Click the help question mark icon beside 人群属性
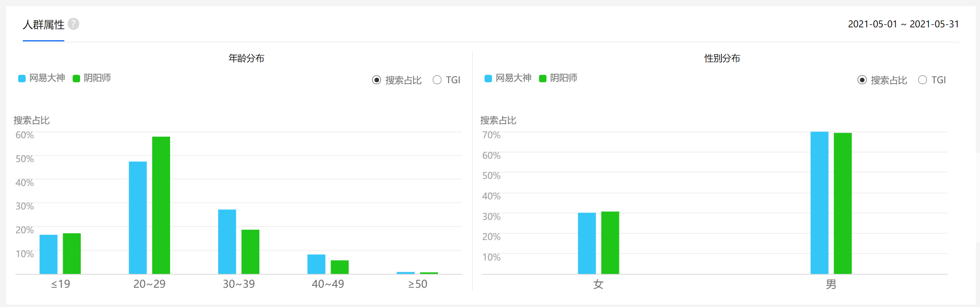Viewport: 980px width, 307px height. [x=73, y=24]
